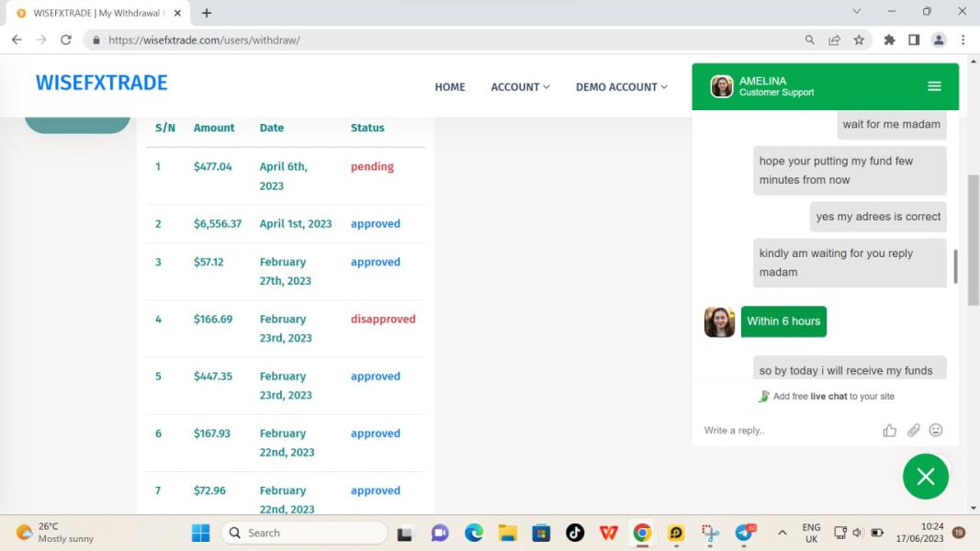The width and height of the screenshot is (980, 551).
Task: Click the $447.35 amount cell
Action: click(212, 377)
